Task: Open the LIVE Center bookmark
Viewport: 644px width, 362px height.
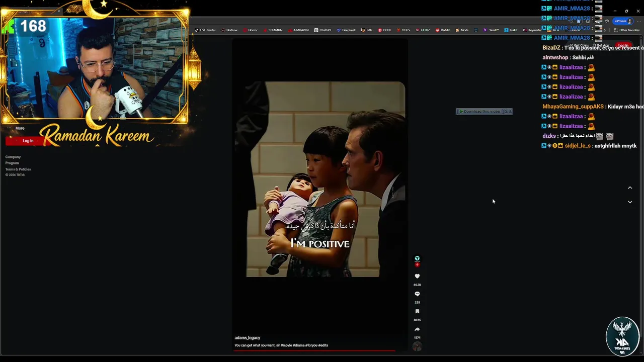Action: pos(205,30)
